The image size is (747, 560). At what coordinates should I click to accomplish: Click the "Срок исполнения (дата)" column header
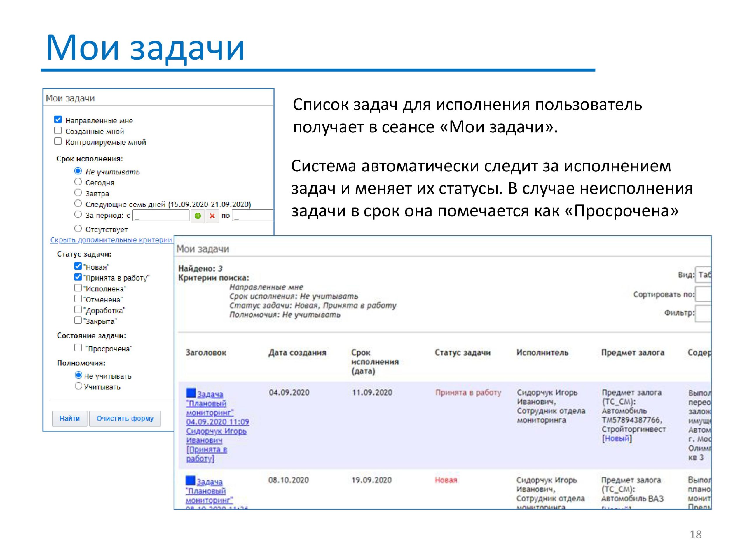pos(375,362)
